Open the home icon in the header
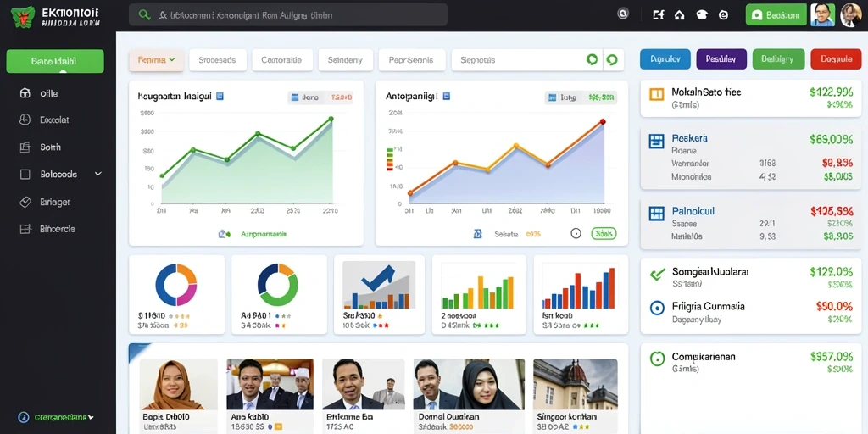The image size is (868, 434). pyautogui.click(x=679, y=15)
